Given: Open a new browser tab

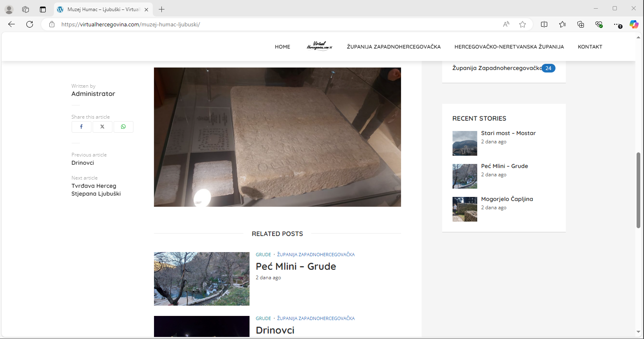Looking at the screenshot, I should click(x=162, y=9).
